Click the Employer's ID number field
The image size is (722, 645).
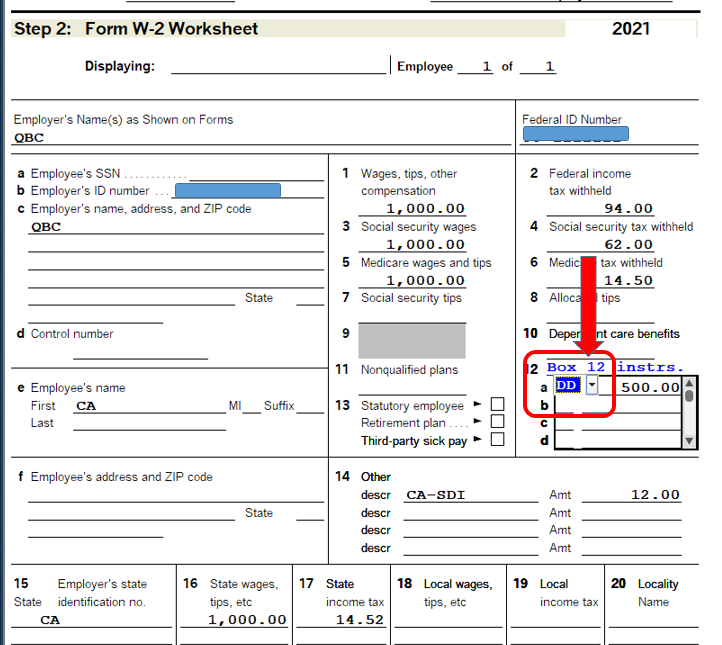[249, 191]
